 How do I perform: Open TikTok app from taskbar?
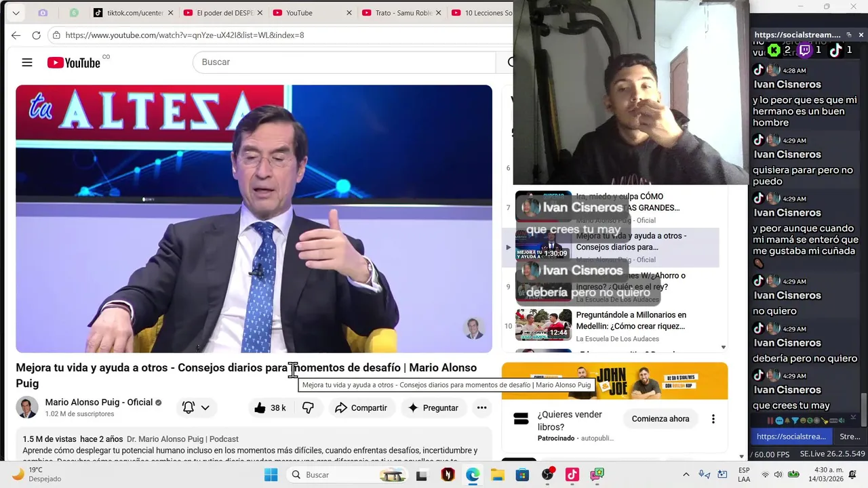[x=572, y=474]
